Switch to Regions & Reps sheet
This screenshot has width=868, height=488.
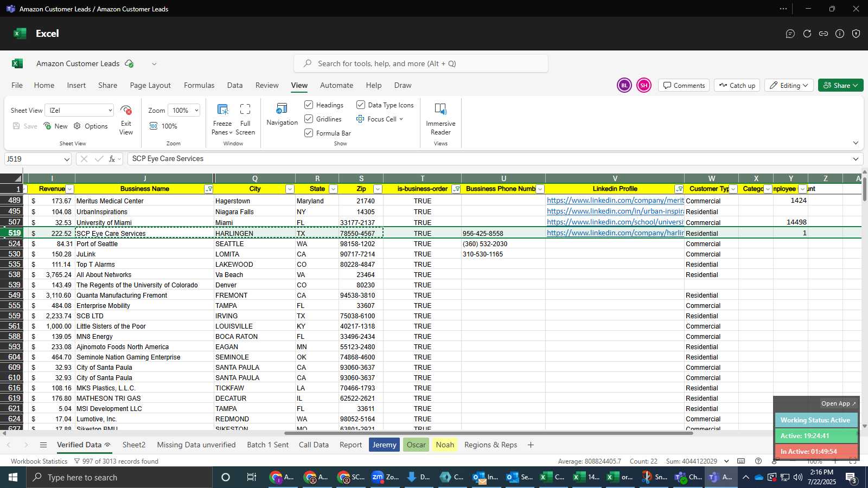pos(490,445)
